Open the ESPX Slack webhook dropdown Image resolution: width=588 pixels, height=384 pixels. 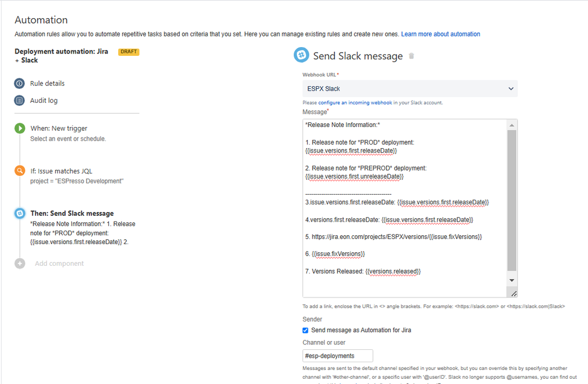[x=410, y=89]
